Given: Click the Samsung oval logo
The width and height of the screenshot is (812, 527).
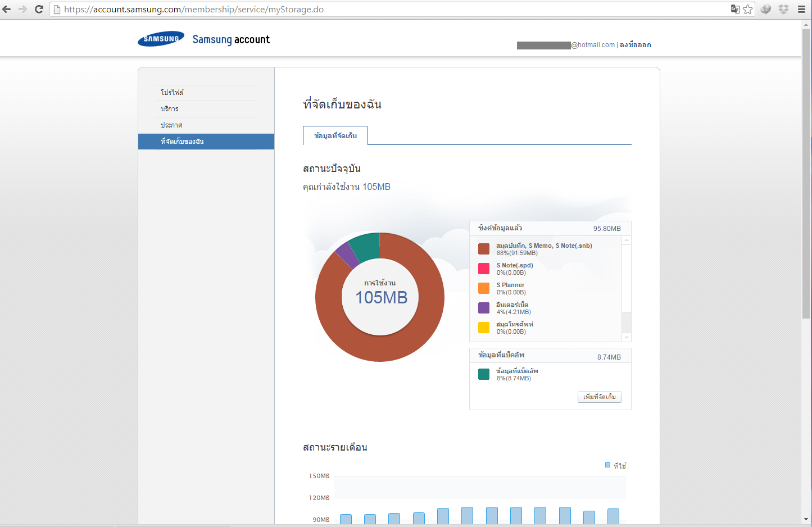Looking at the screenshot, I should [x=161, y=39].
